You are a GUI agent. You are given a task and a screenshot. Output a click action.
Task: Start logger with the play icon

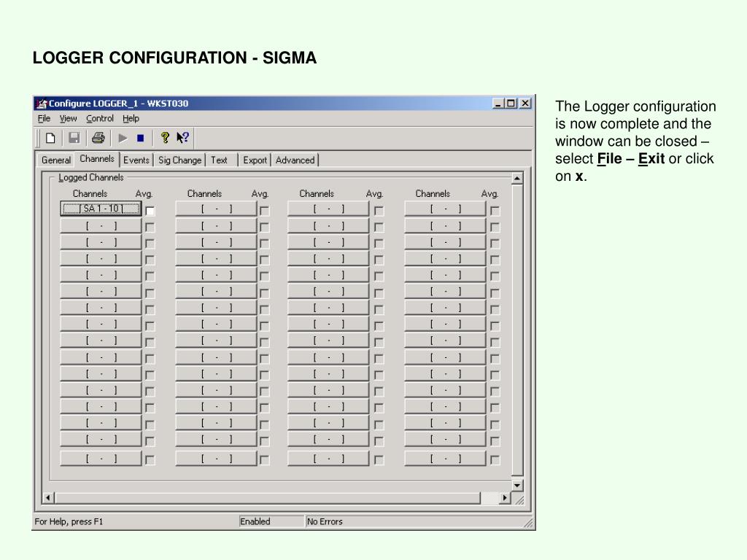[123, 138]
